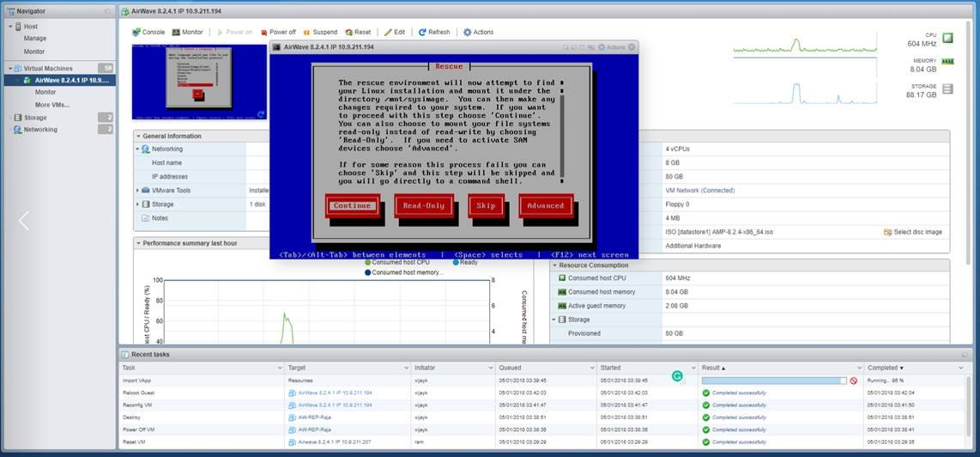Open the VM Console from toolbar
The width and height of the screenshot is (980, 457).
148,32
